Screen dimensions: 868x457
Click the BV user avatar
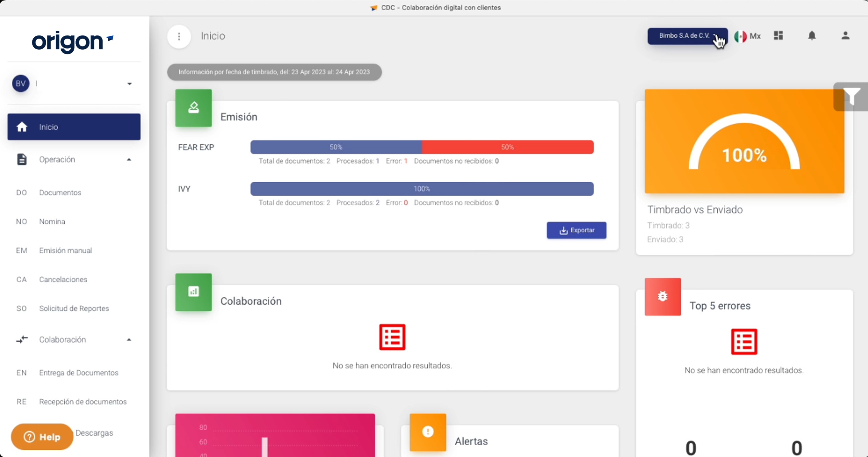21,83
